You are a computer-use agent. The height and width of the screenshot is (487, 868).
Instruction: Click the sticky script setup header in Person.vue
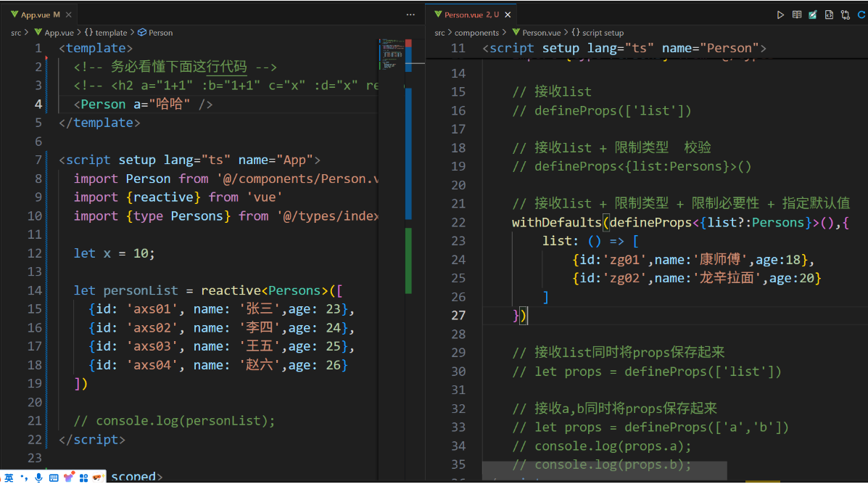[624, 48]
